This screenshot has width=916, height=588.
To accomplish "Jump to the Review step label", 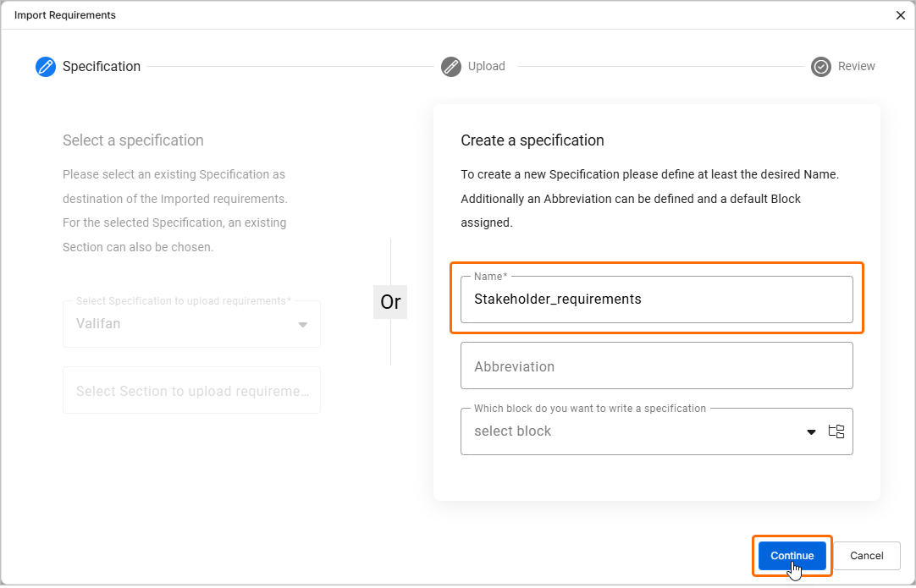I will [x=857, y=67].
